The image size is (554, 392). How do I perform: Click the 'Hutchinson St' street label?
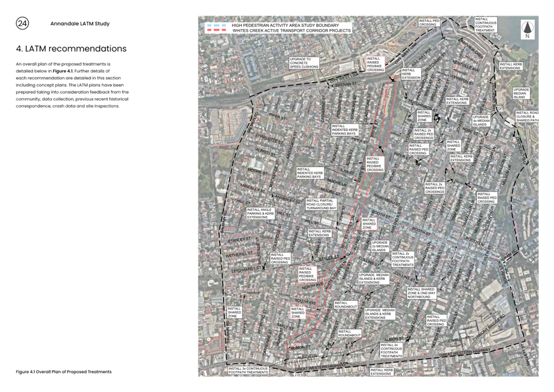point(423,106)
